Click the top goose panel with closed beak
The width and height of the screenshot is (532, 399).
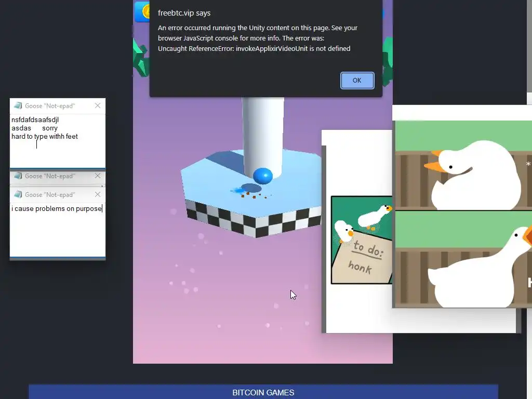pyautogui.click(x=463, y=165)
